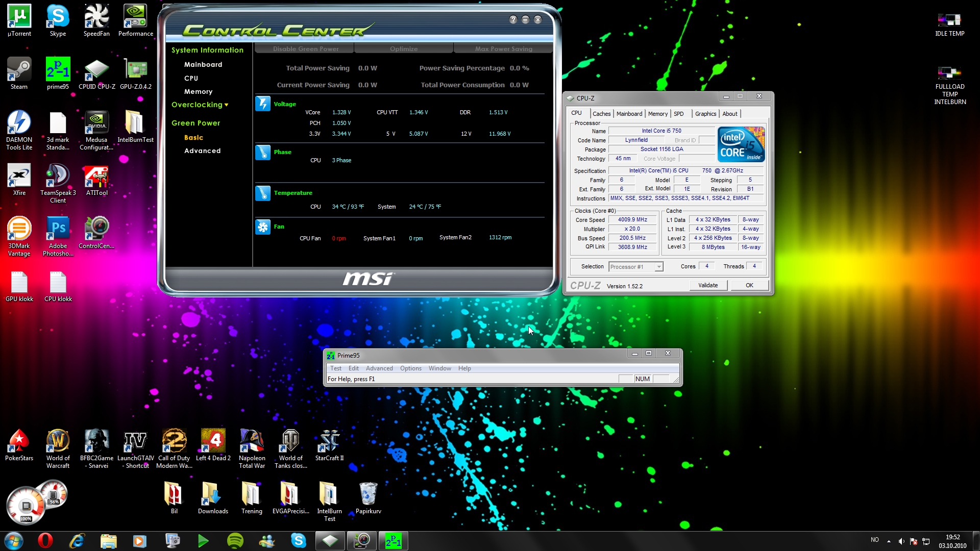This screenshot has height=551, width=980.
Task: Open the Skype desktop icon
Action: tap(58, 20)
